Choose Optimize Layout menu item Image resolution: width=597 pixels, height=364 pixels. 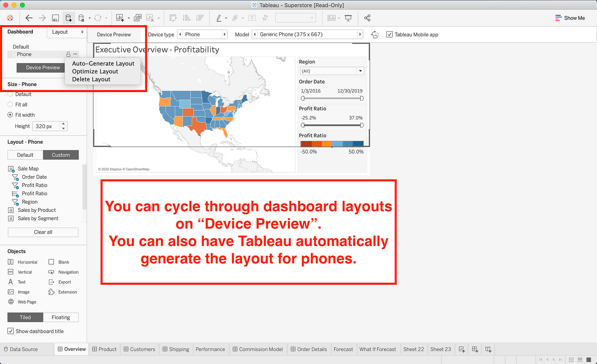click(95, 72)
